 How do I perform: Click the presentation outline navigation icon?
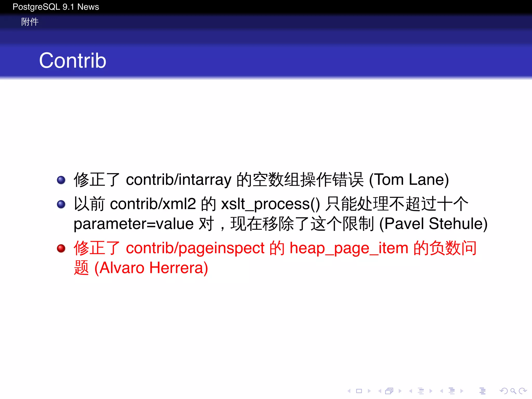482,391
